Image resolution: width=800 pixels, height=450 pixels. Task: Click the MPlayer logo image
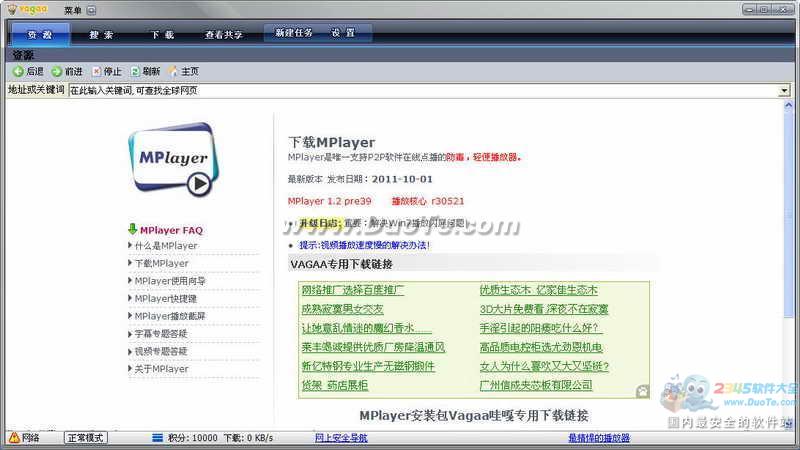[174, 160]
